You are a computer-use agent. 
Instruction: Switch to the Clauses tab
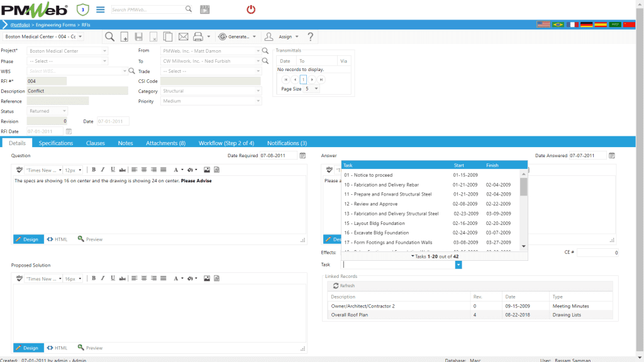(x=96, y=143)
